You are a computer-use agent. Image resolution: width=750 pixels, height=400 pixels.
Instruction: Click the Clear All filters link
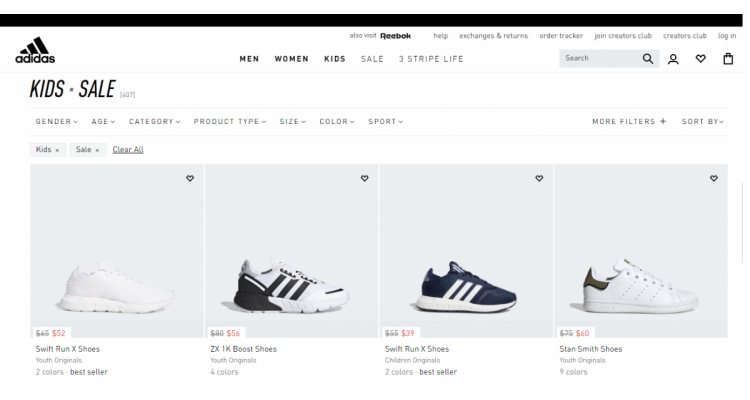point(128,150)
